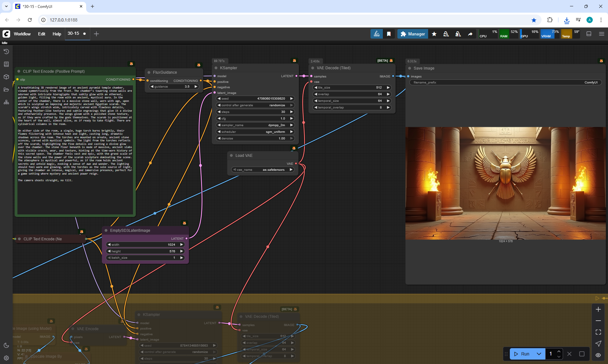This screenshot has height=364, width=608.
Task: Expand the Run button dropdown arrow
Action: click(539, 354)
